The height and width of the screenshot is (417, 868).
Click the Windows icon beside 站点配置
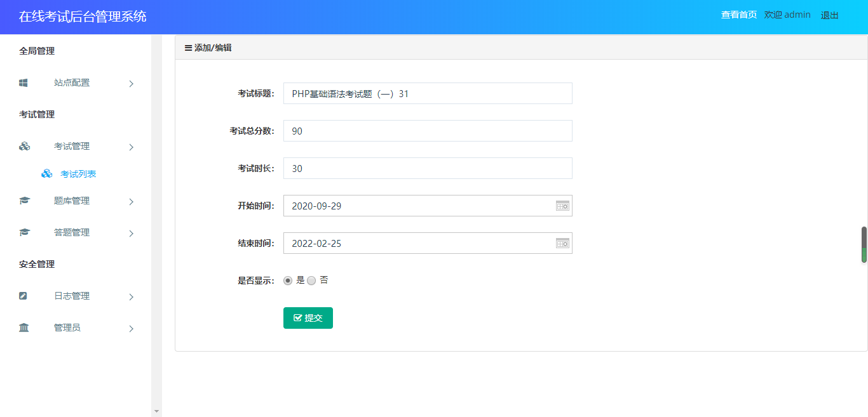click(x=24, y=83)
